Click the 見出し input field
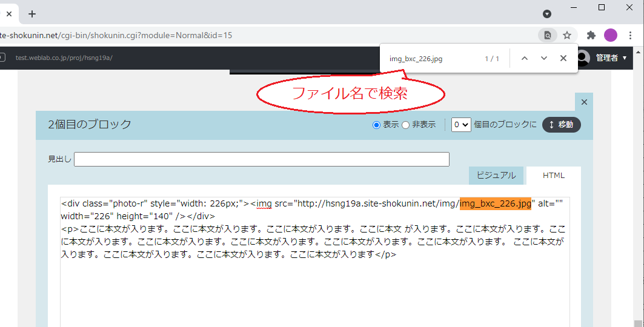Image resolution: width=644 pixels, height=327 pixels. pos(261,159)
